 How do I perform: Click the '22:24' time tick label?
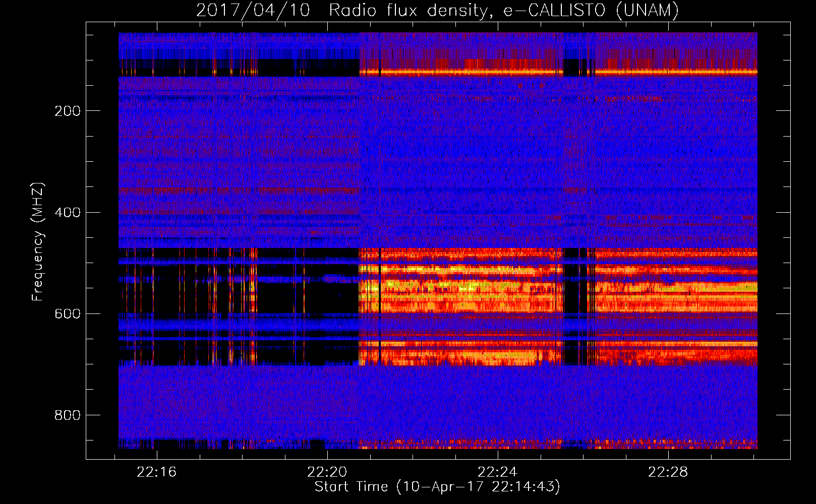click(498, 472)
